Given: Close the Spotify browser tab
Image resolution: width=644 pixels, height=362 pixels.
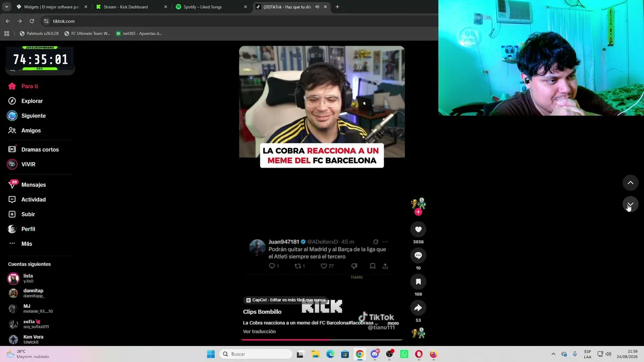Looking at the screenshot, I should click(246, 7).
